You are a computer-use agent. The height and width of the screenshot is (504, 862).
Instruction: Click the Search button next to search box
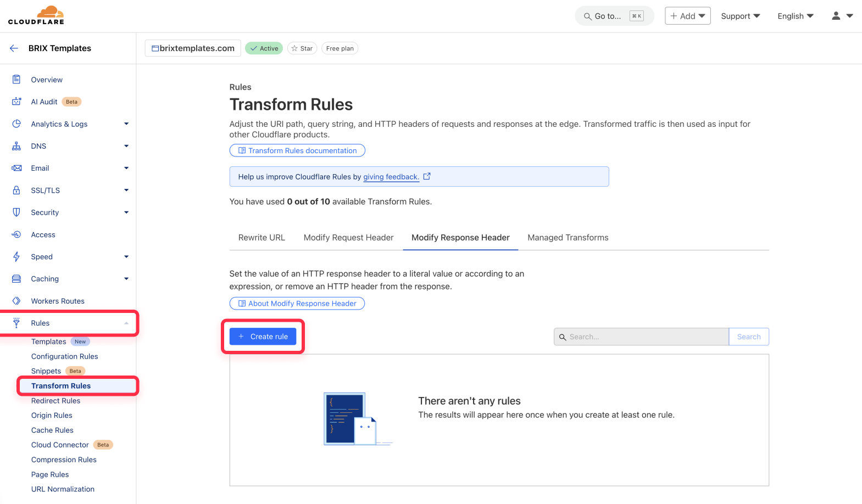click(749, 337)
